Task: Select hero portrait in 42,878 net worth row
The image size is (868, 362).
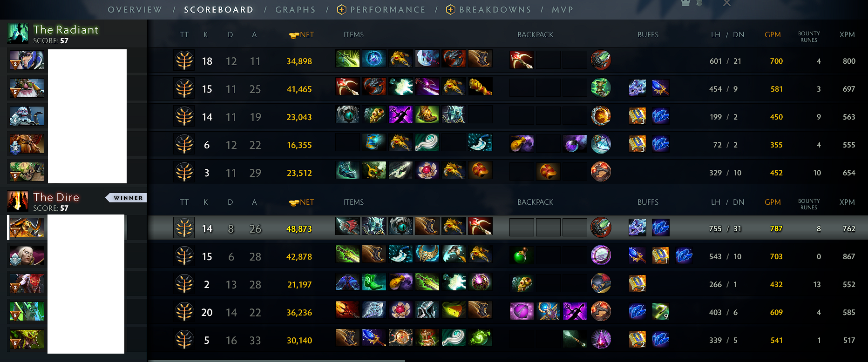Action: [x=27, y=255]
